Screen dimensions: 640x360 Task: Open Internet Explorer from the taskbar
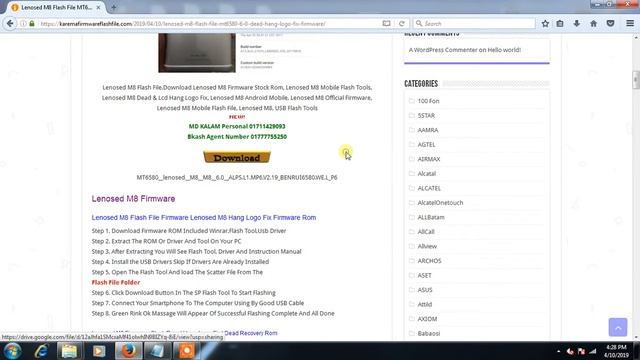coord(41,351)
